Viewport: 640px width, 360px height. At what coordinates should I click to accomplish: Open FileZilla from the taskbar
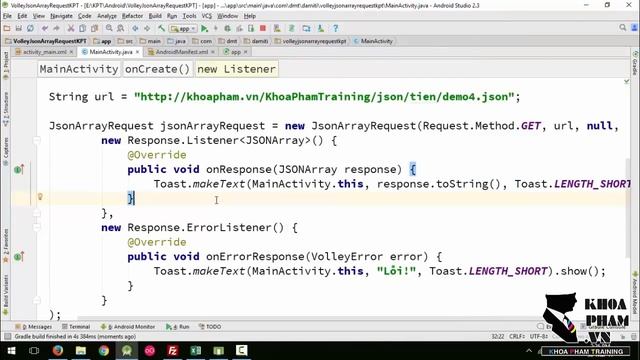coord(173,351)
